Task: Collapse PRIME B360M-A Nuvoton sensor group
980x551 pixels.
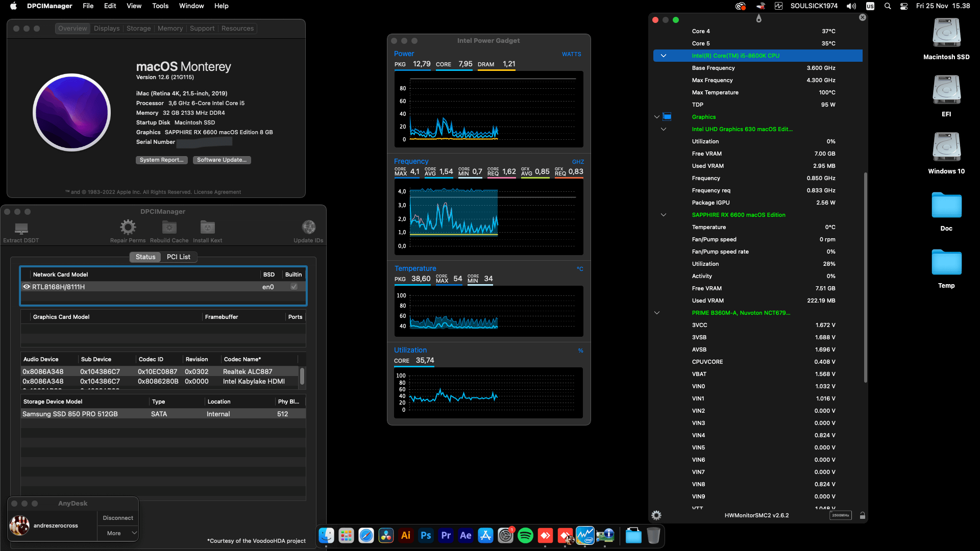Action: 657,313
